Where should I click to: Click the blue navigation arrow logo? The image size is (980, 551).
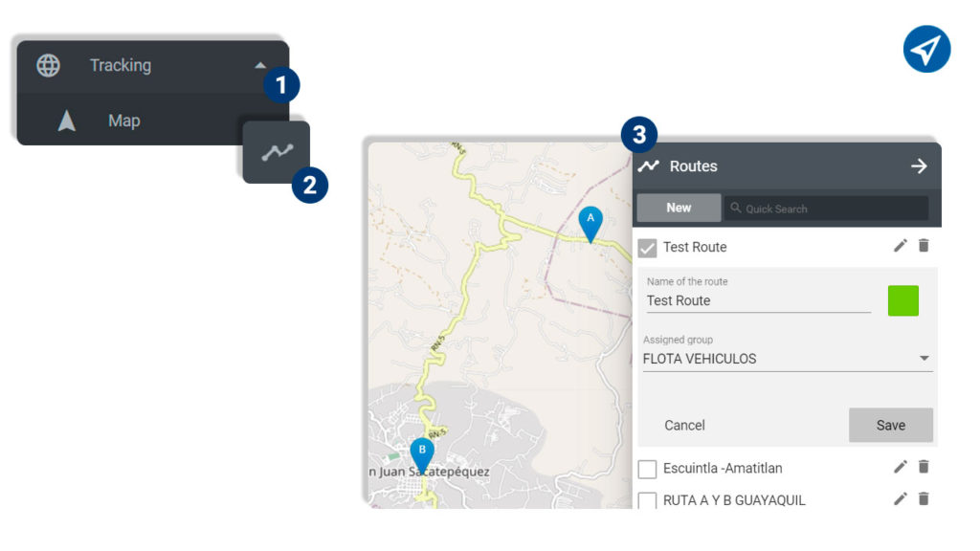tap(926, 50)
